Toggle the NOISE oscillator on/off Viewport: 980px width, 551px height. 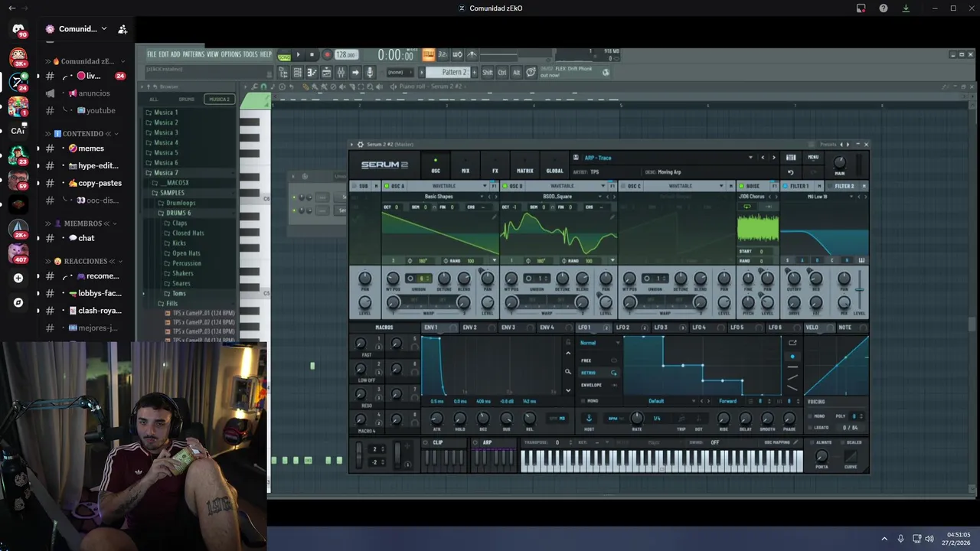pyautogui.click(x=742, y=186)
